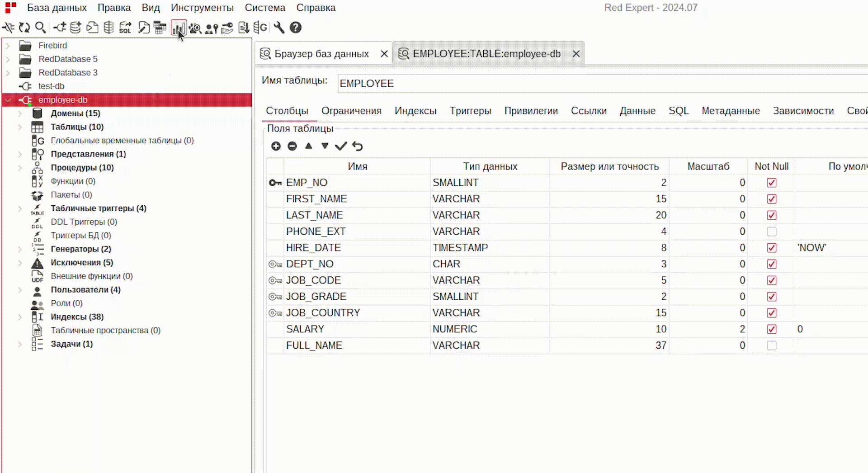Collapse the employee-db connection node
The height and width of the screenshot is (473, 868).
[x=8, y=100]
